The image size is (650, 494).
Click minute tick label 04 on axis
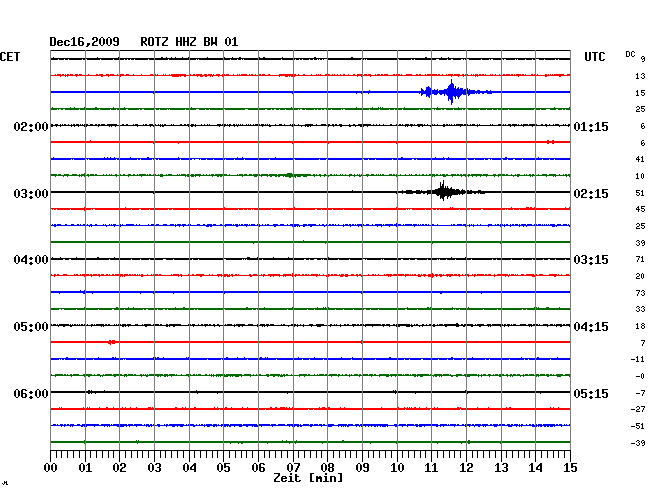point(189,468)
